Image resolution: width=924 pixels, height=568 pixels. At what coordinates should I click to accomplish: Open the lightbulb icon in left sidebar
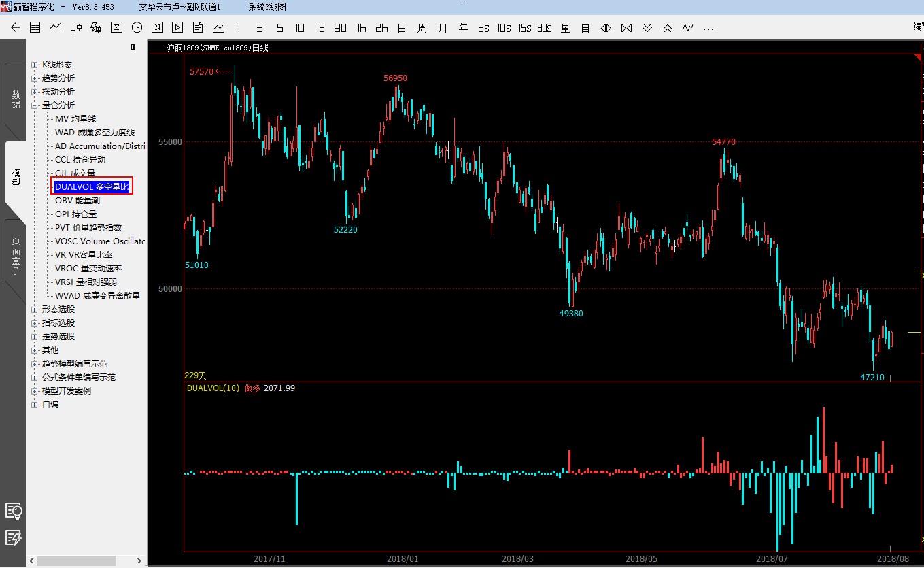(x=14, y=511)
